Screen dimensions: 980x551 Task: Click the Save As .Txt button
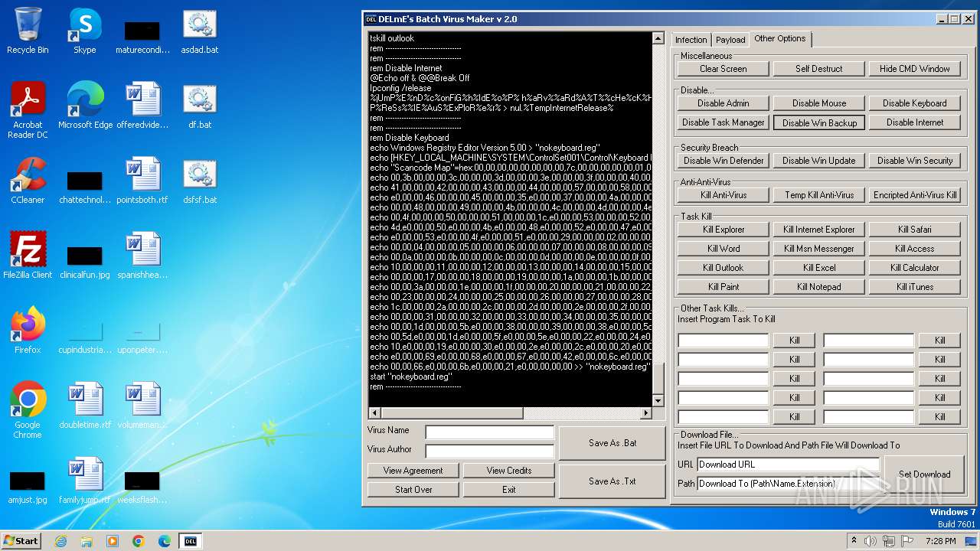(612, 481)
